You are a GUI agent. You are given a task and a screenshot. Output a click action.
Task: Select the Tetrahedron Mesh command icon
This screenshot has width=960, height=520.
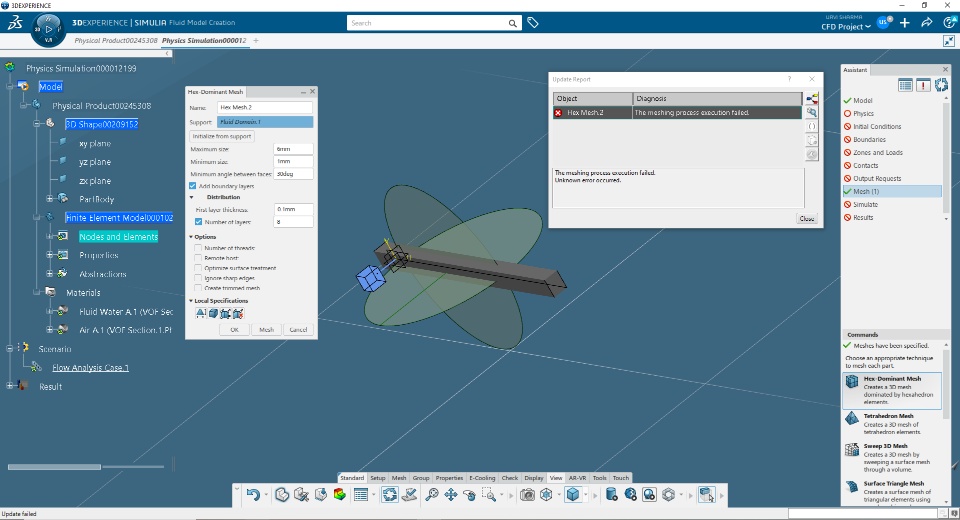(x=851, y=417)
